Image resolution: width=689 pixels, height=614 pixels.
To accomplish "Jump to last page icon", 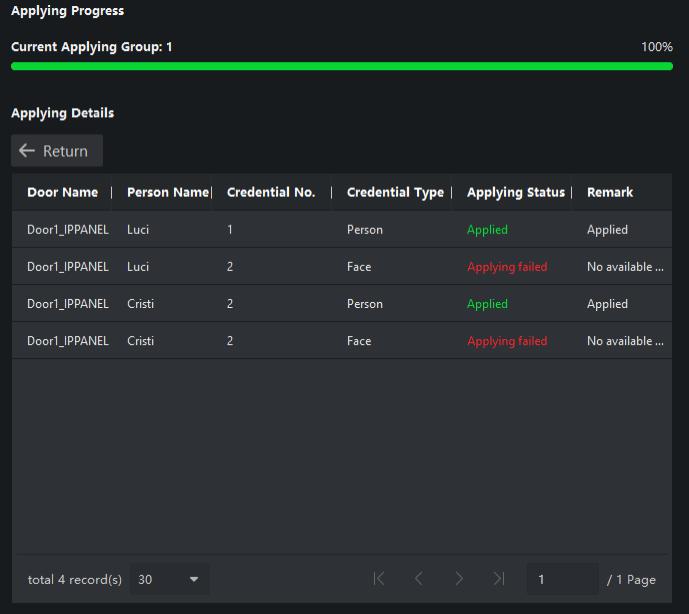I will (499, 579).
